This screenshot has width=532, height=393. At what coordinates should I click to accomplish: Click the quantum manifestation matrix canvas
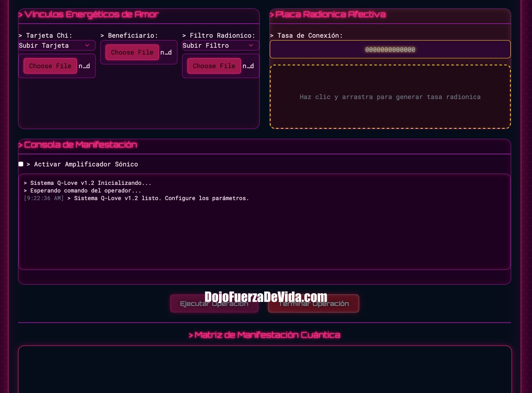(265, 369)
